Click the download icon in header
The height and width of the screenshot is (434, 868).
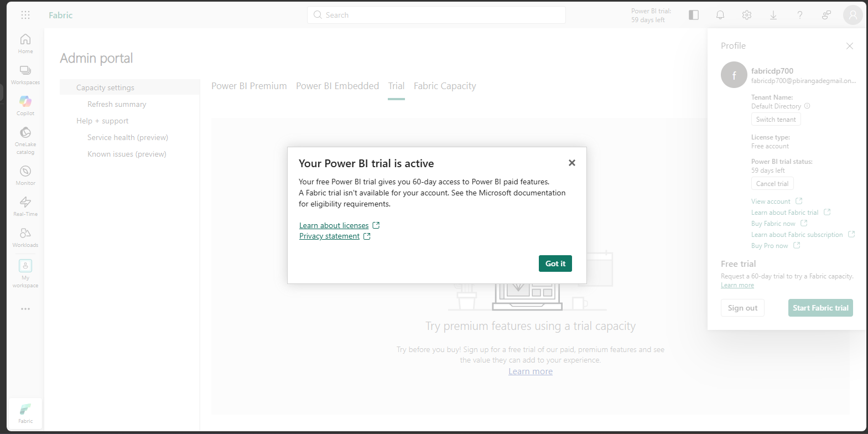coord(773,15)
